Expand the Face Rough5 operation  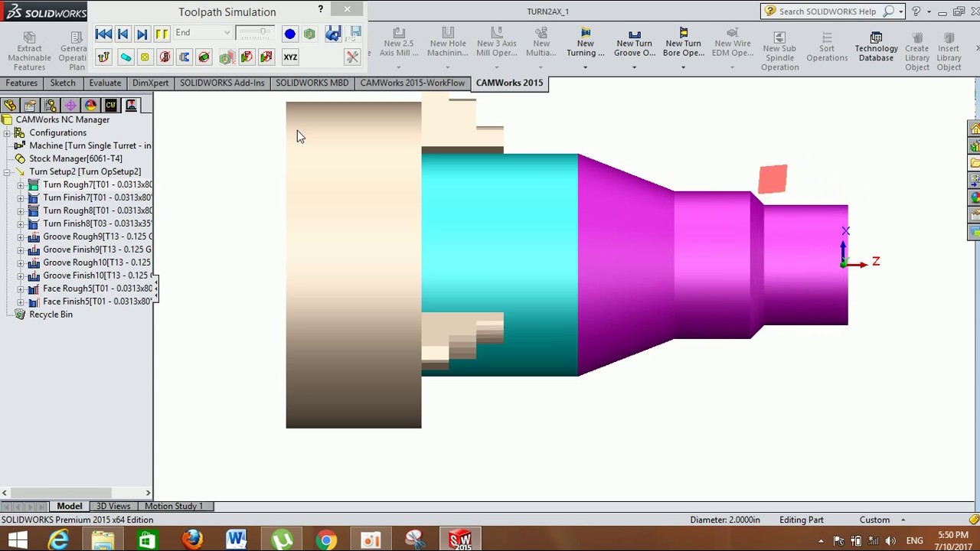click(21, 289)
